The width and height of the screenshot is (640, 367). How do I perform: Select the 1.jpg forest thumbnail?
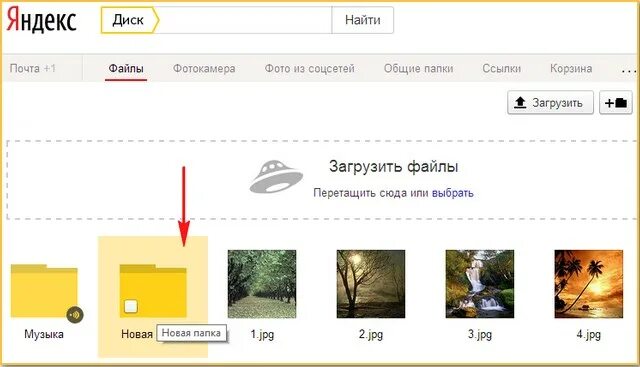click(262, 284)
